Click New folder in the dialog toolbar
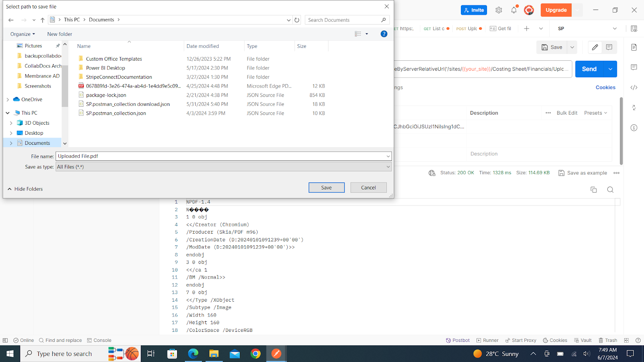The height and width of the screenshot is (362, 644). tap(60, 34)
